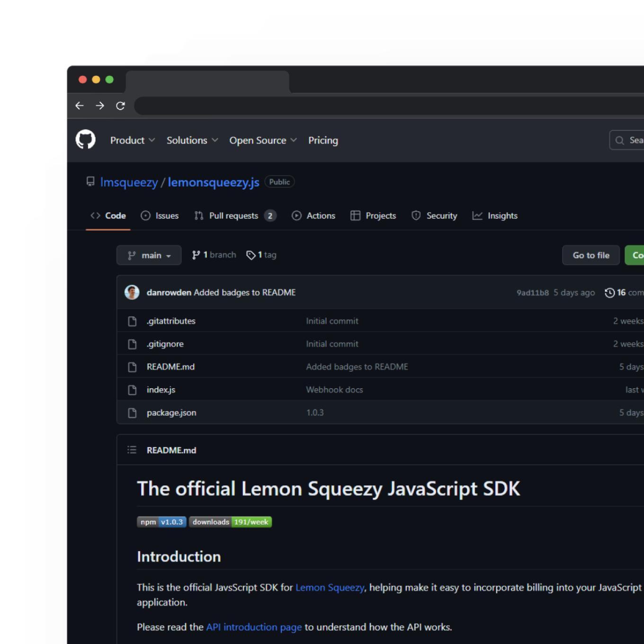This screenshot has width=644, height=644.
Task: Click the npm v1.0.3 version badge
Action: click(x=161, y=522)
